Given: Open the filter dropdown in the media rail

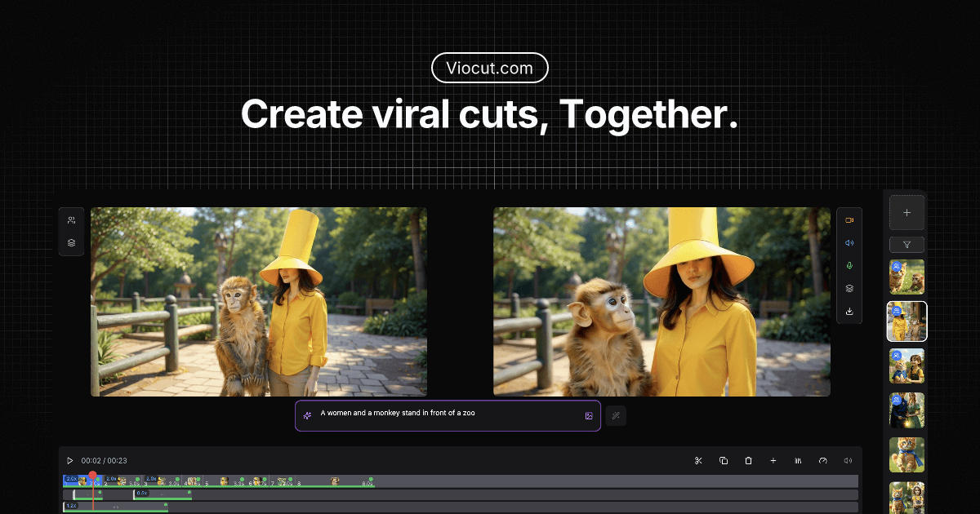Looking at the screenshot, I should [906, 244].
